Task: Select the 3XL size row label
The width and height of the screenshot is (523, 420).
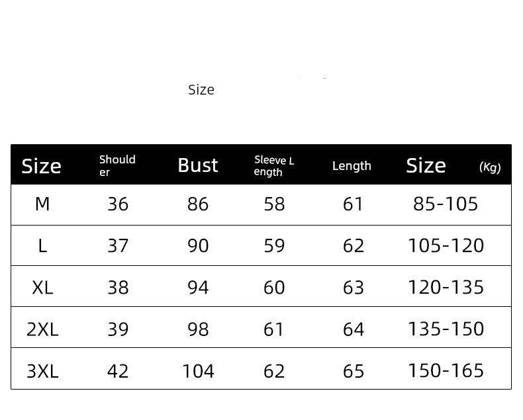Action: click(42, 370)
